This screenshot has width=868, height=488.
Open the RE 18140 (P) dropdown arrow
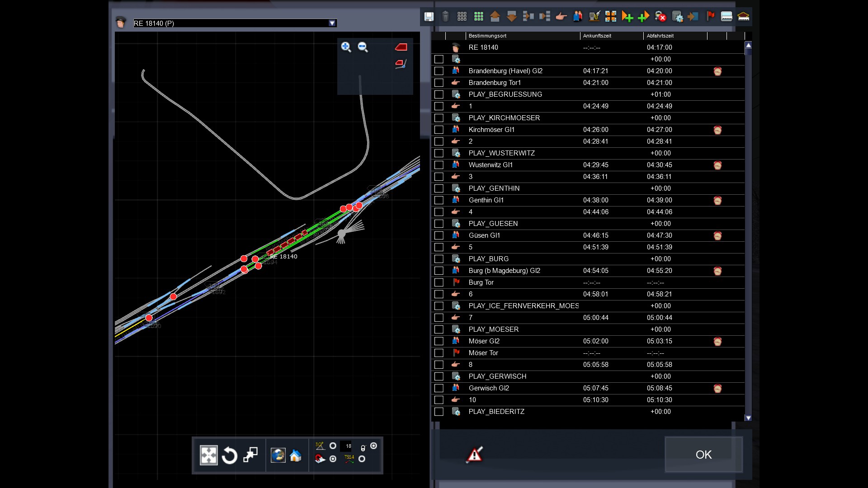click(332, 23)
